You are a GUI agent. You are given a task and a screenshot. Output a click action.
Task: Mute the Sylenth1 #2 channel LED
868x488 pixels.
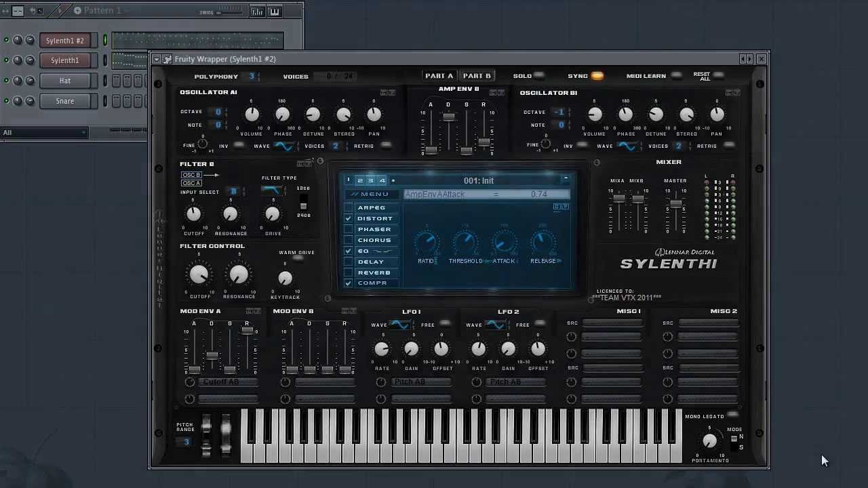point(6,41)
